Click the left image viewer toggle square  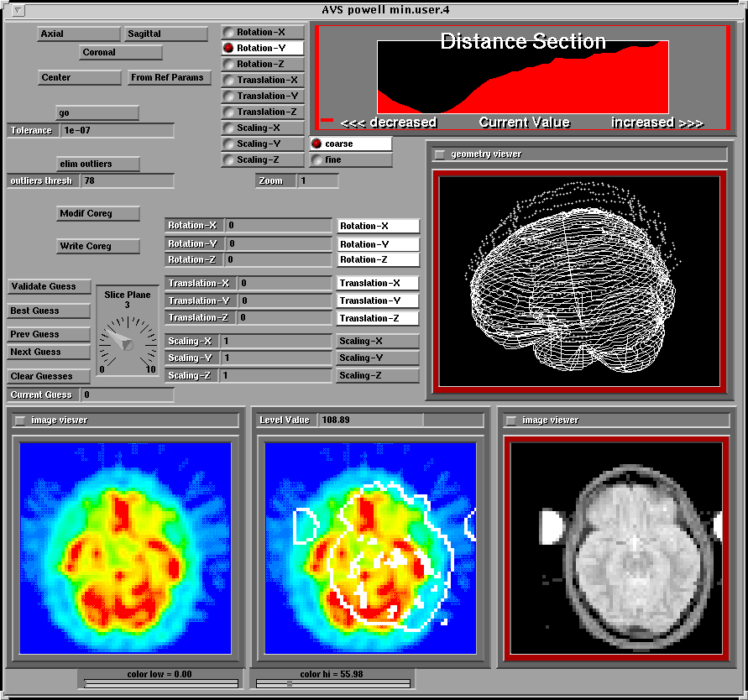coord(20,421)
